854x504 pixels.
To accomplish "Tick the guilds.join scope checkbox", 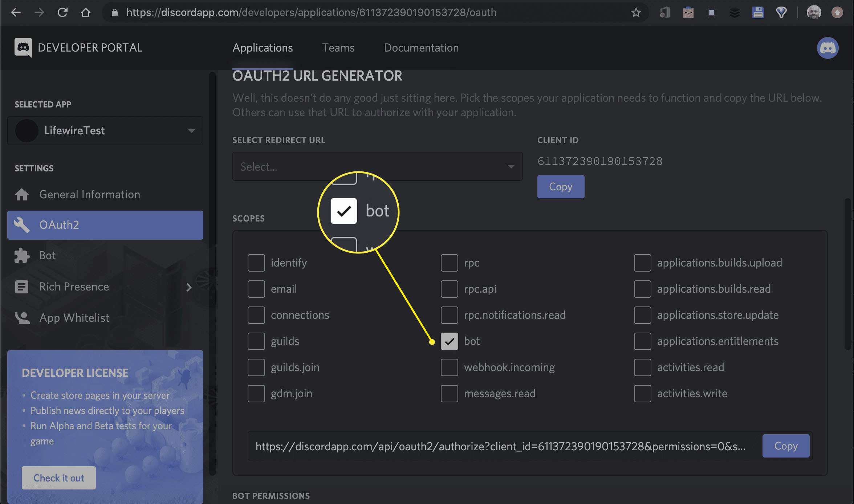I will (x=256, y=367).
